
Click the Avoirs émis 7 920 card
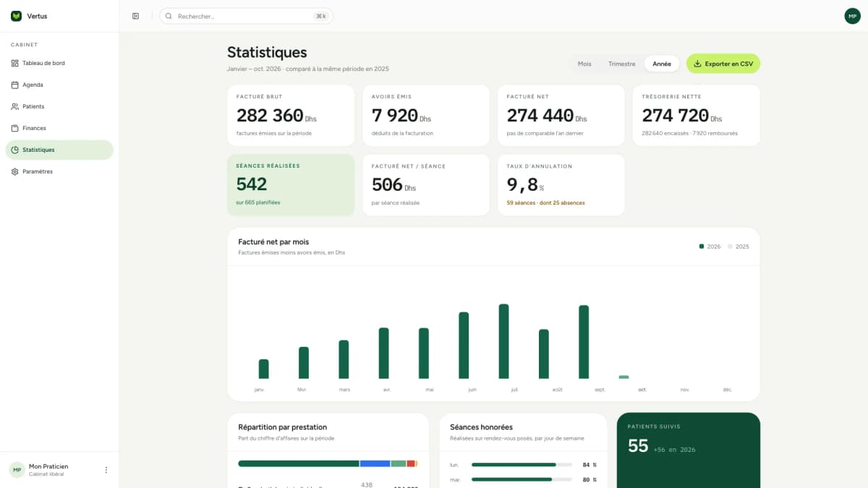pyautogui.click(x=426, y=116)
